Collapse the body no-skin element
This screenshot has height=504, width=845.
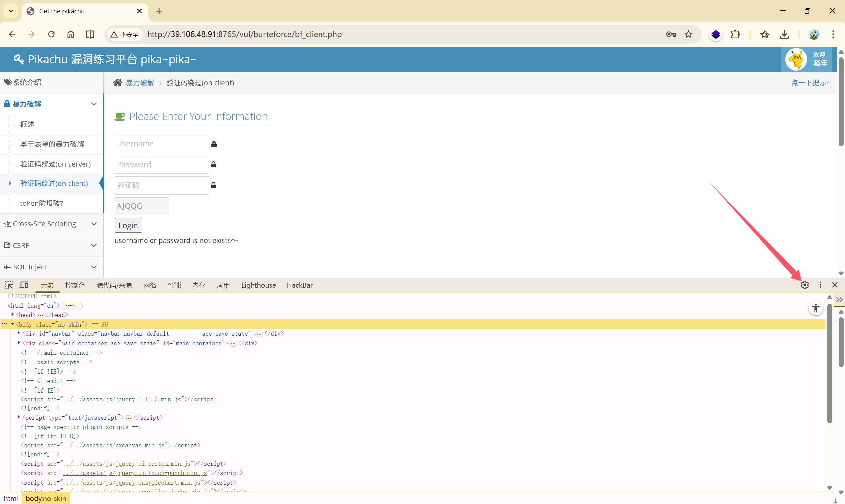click(x=13, y=324)
